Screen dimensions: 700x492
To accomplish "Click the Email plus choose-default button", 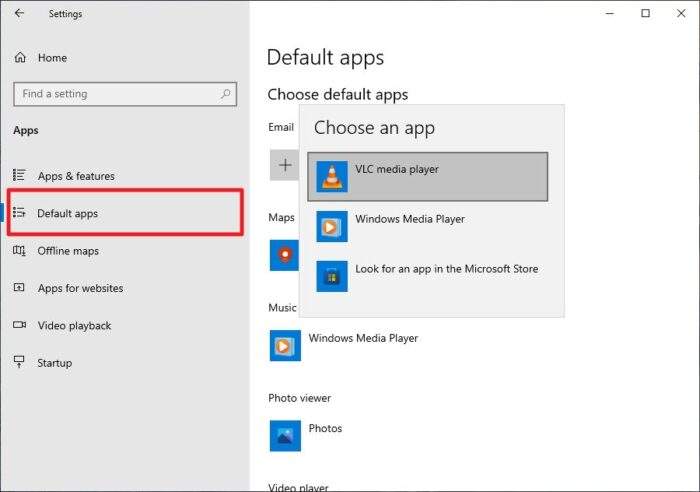I will tap(285, 165).
